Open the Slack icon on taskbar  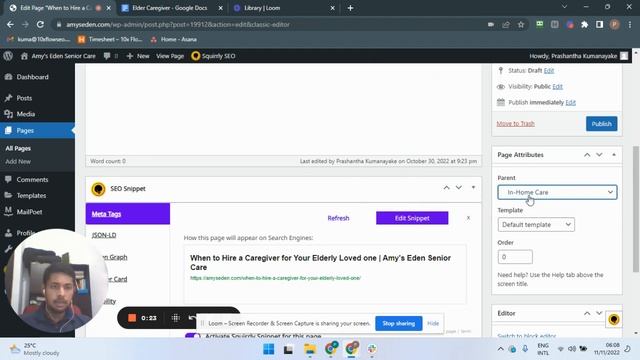[371, 349]
